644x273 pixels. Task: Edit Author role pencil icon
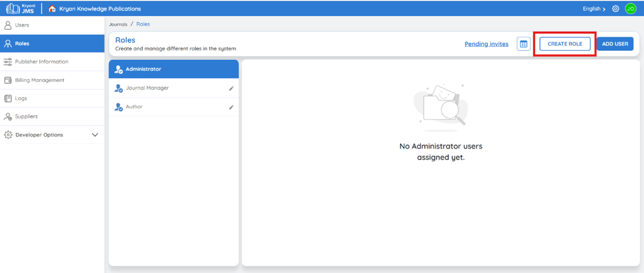click(232, 107)
